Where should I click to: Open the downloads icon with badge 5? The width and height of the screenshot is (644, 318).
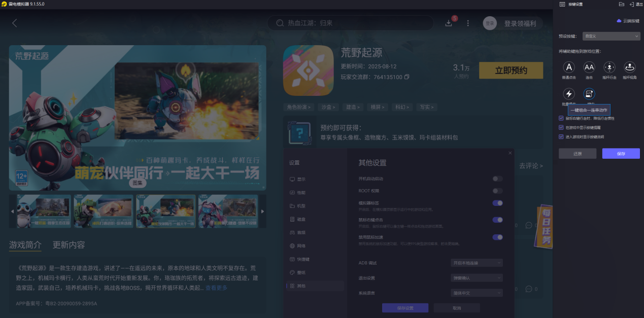pyautogui.click(x=449, y=23)
